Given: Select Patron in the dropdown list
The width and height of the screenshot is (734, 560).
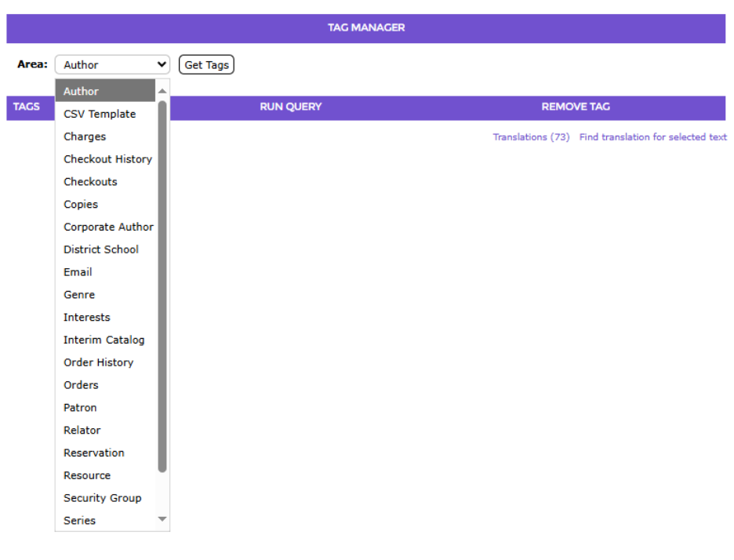Looking at the screenshot, I should pyautogui.click(x=105, y=407).
